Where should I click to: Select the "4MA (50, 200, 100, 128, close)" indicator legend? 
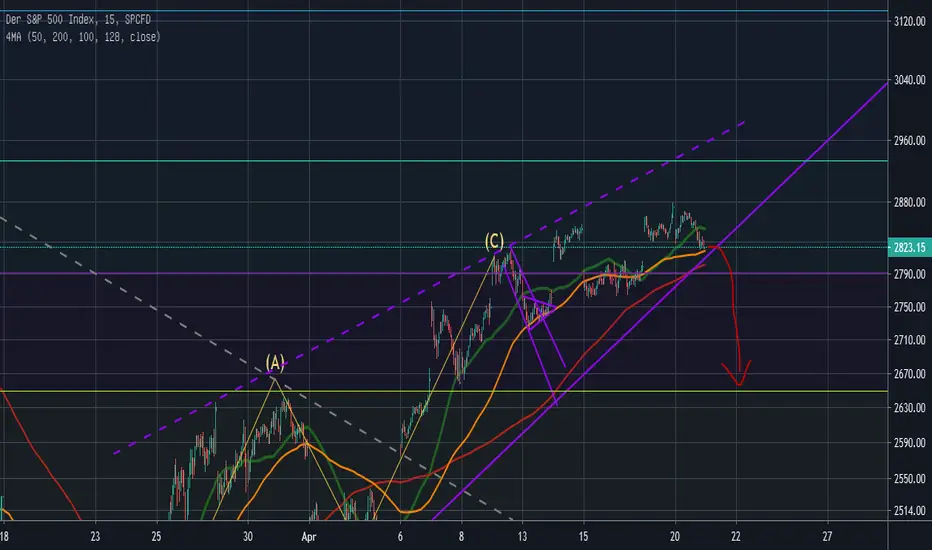click(x=83, y=37)
